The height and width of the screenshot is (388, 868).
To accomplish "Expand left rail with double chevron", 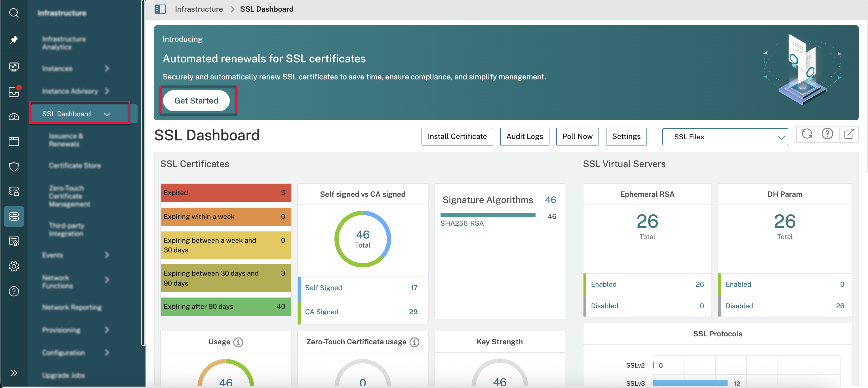I will point(14,372).
